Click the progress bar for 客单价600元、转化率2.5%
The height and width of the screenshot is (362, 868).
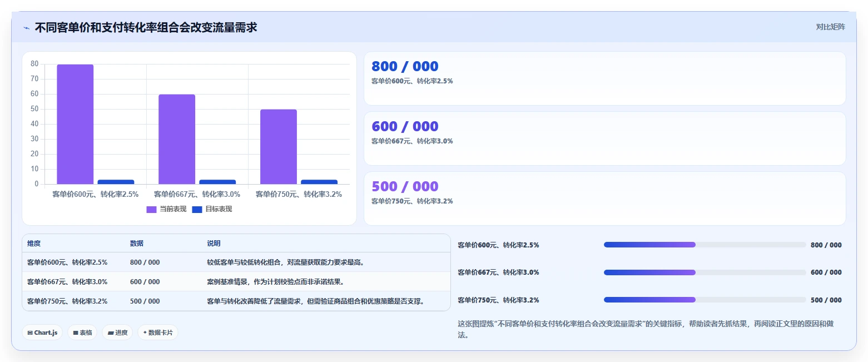pyautogui.click(x=705, y=245)
